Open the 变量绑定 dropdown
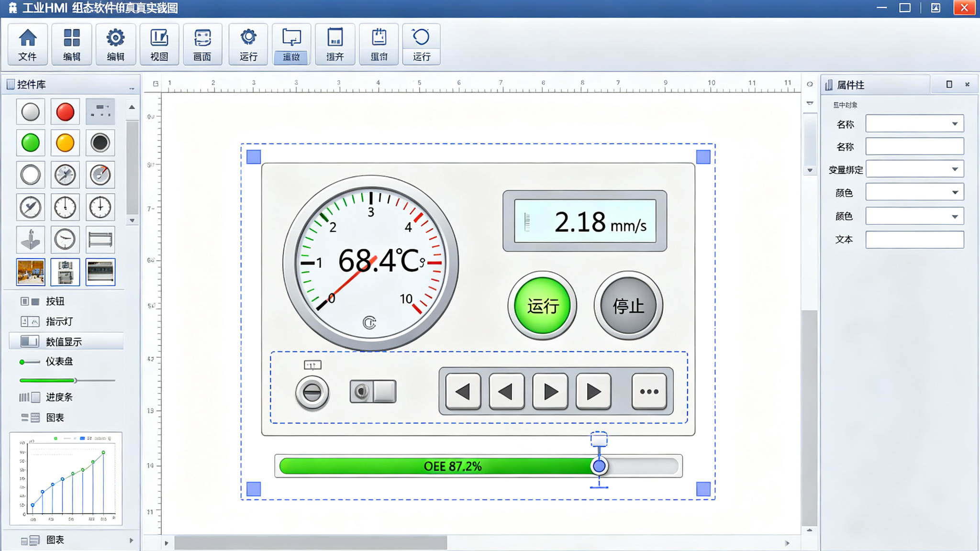The image size is (980, 551). click(914, 169)
